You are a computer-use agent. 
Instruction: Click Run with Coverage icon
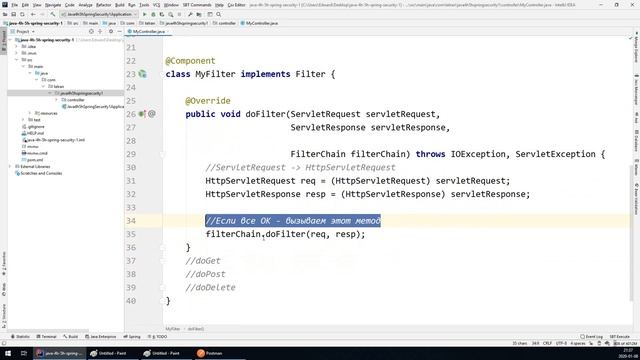click(x=162, y=14)
